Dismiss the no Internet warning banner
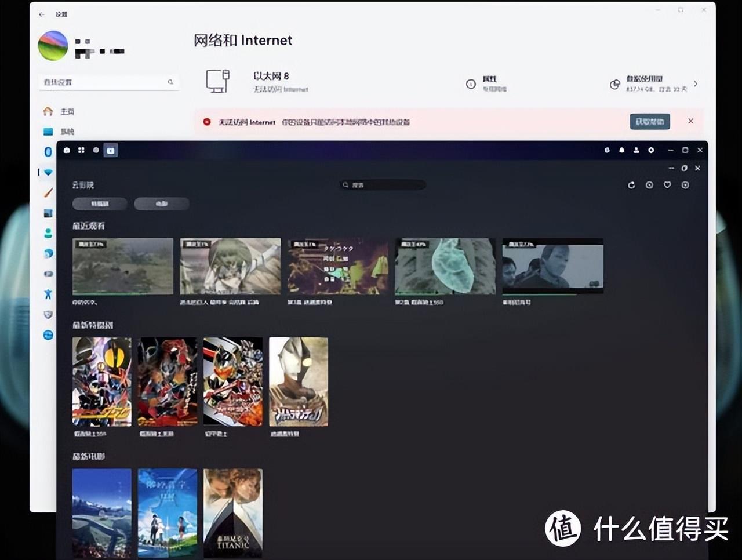 coord(690,121)
